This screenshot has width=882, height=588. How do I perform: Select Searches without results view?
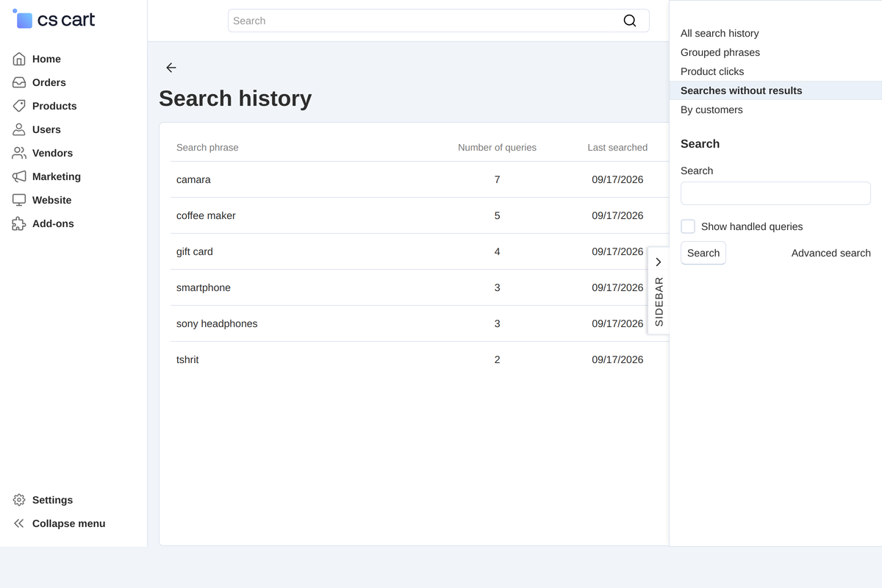[x=741, y=90]
